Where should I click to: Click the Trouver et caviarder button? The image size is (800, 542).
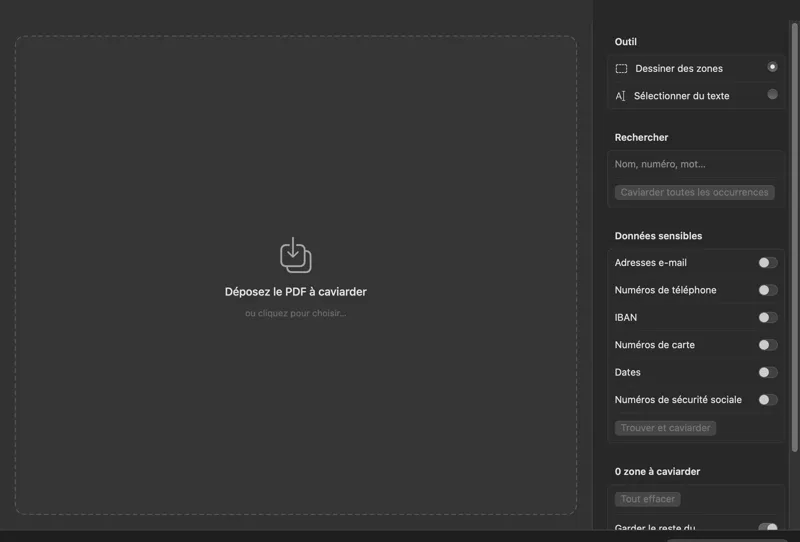click(x=665, y=428)
